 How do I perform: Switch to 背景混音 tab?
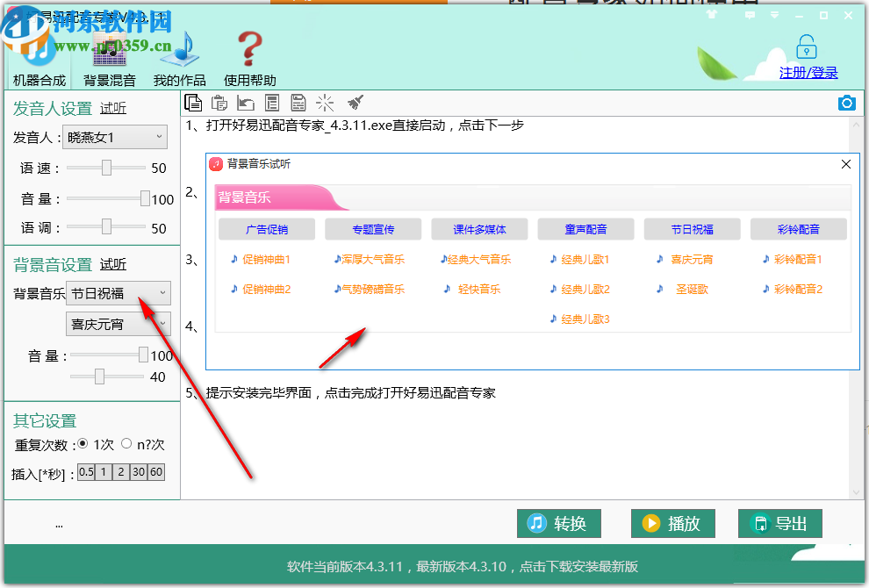(110, 60)
